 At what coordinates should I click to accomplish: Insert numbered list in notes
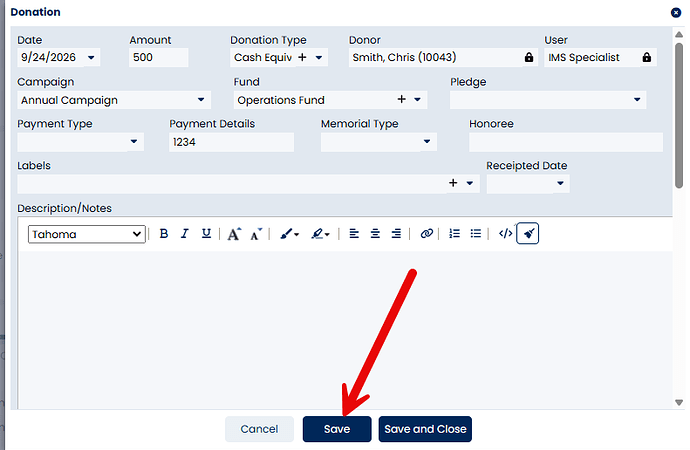pyautogui.click(x=455, y=234)
